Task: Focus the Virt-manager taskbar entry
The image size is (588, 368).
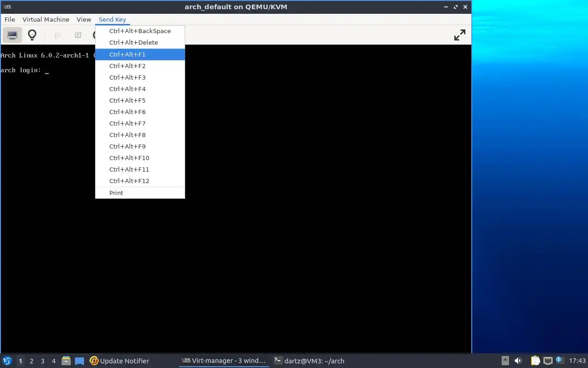Action: 224,361
